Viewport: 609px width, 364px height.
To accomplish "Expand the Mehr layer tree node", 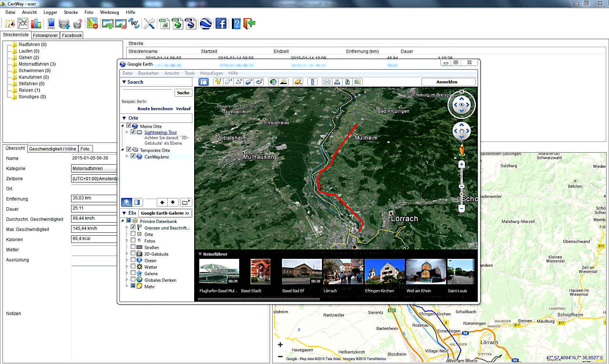I will tap(127, 286).
